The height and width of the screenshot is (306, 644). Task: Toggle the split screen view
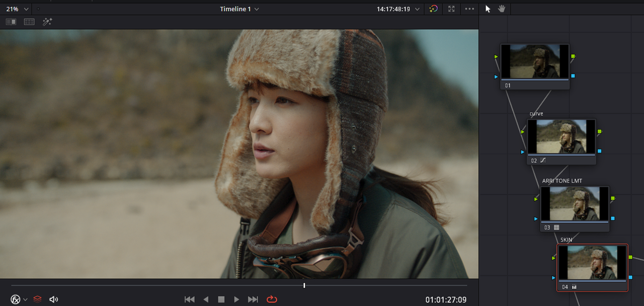(29, 22)
